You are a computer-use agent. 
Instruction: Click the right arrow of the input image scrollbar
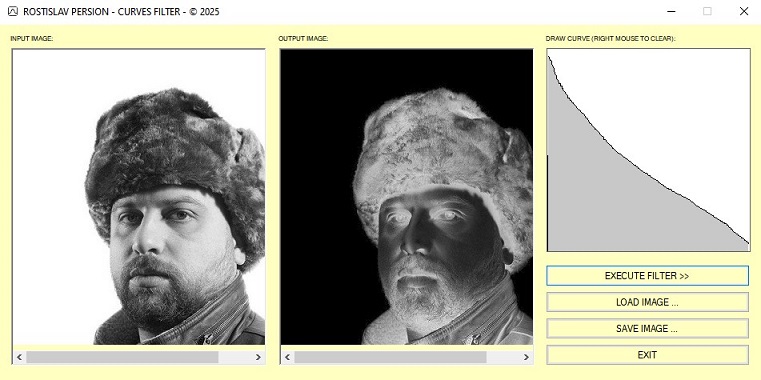[x=258, y=357]
